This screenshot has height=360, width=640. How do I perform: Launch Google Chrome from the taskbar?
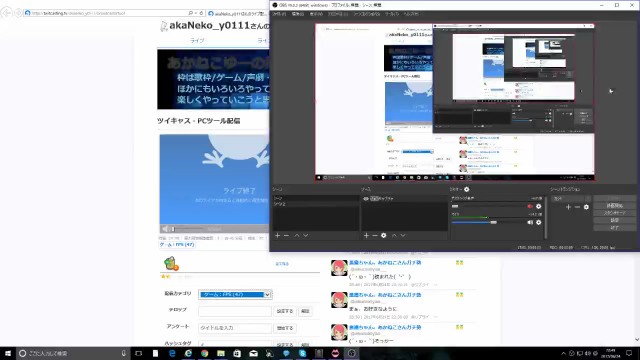click(204, 353)
